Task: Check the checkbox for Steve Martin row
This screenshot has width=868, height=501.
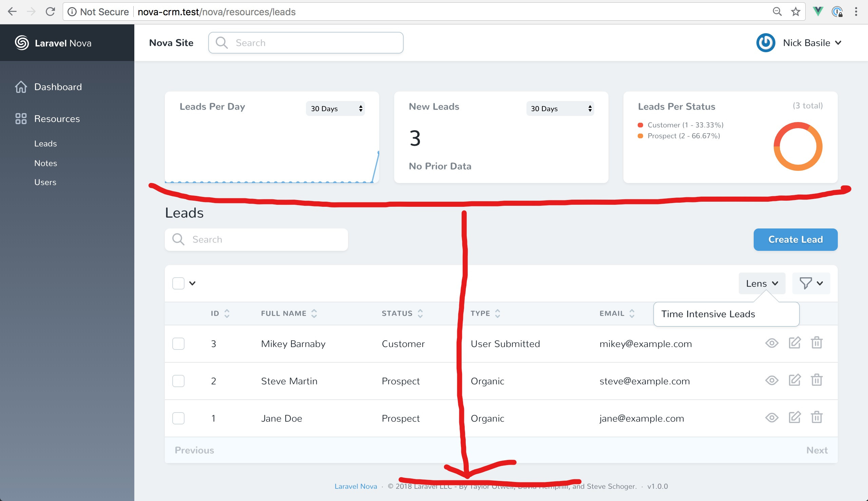Action: click(178, 381)
